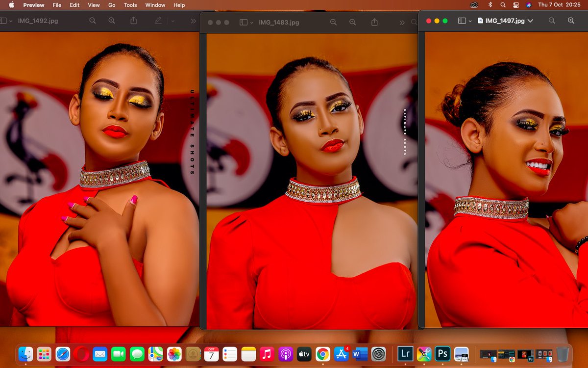Viewport: 588px width, 368px height.
Task: Open the File menu
Action: coord(57,5)
